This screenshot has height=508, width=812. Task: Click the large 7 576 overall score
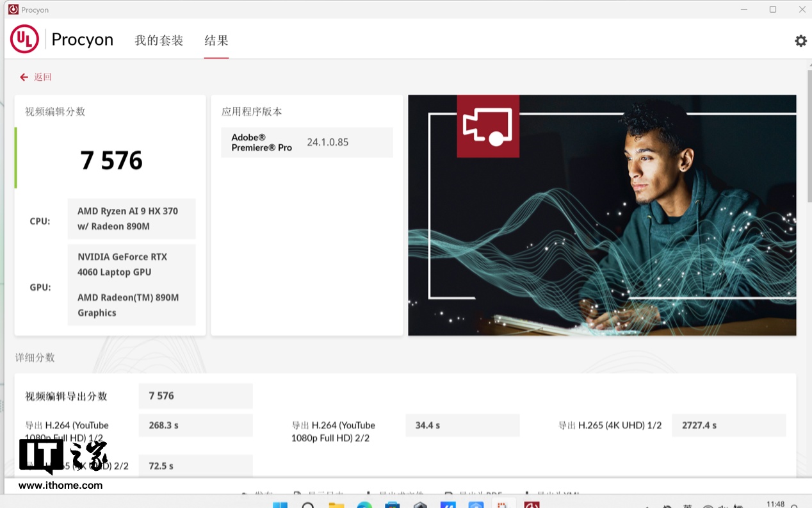point(111,160)
